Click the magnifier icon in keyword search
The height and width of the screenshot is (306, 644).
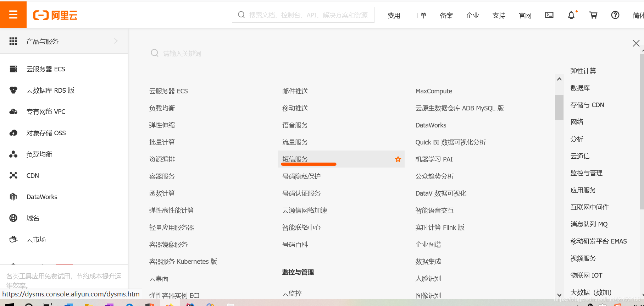coord(155,53)
